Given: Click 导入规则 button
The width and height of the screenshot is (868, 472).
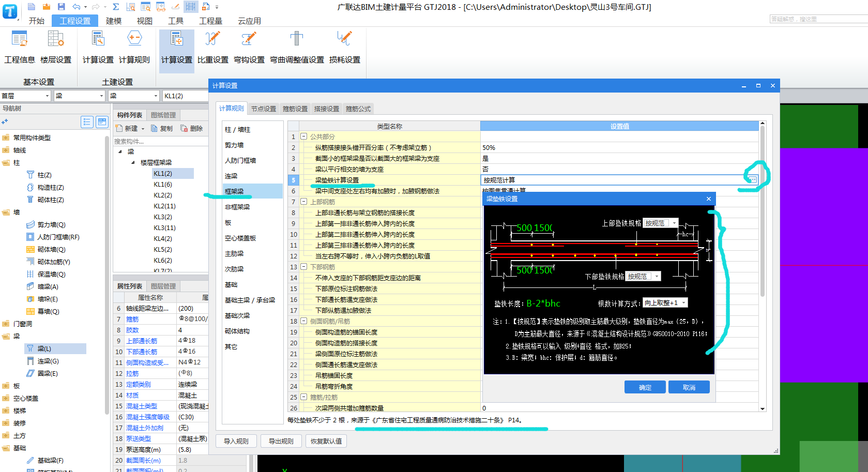Looking at the screenshot, I should tap(236, 441).
